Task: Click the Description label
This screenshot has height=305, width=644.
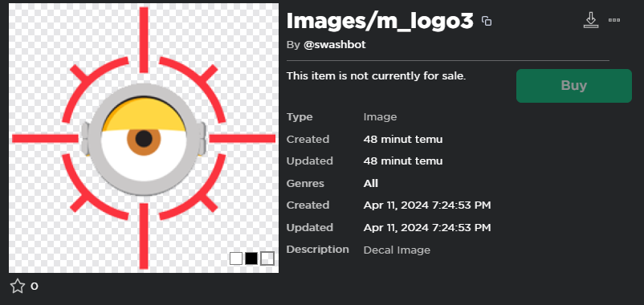Action: pos(317,250)
